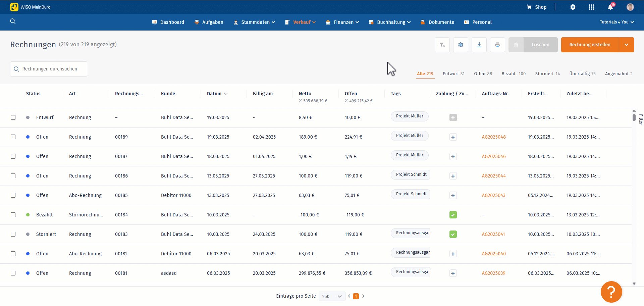Expand the Rechnung erstellen dropdown arrow
Image resolution: width=644 pixels, height=306 pixels.
tap(626, 45)
